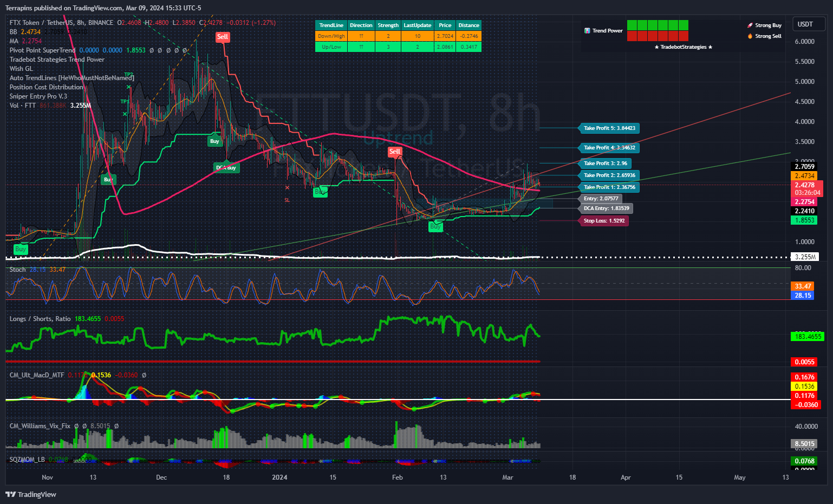Select the Distance table header
This screenshot has width=833, height=504.
pos(468,25)
